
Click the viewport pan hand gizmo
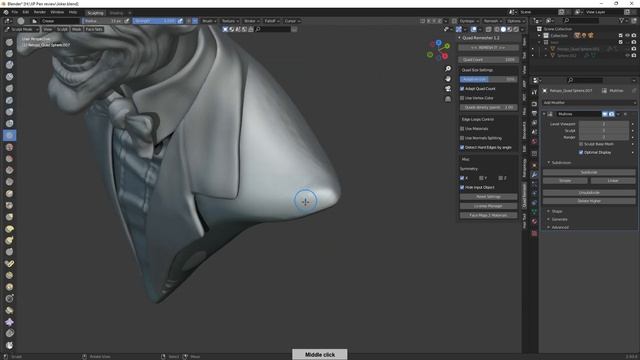pyautogui.click(x=448, y=78)
